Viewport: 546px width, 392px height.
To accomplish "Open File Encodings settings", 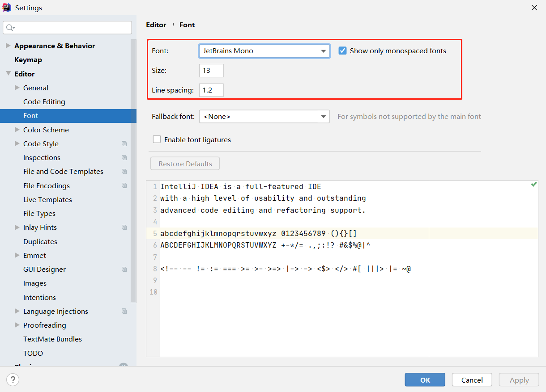I will [47, 185].
